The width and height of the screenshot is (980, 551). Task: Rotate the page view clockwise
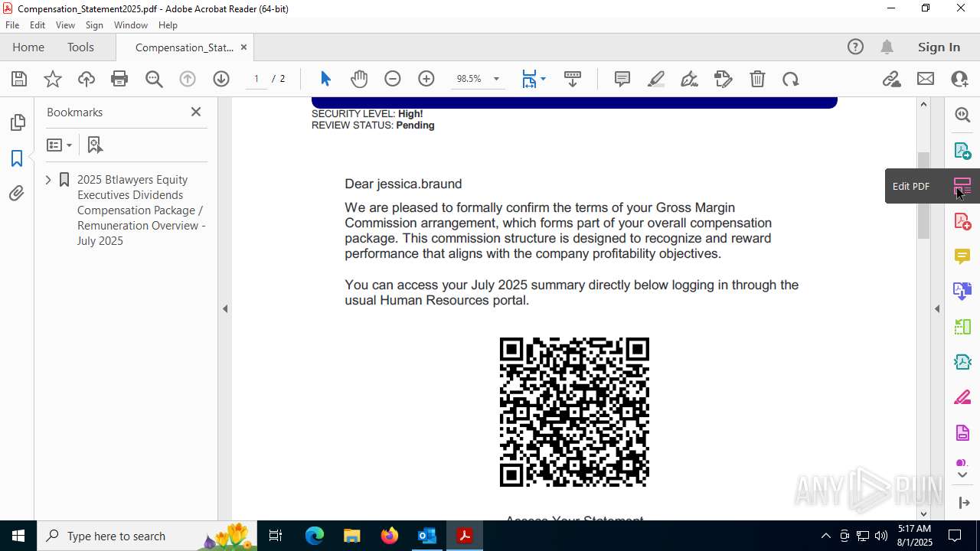[x=791, y=79]
